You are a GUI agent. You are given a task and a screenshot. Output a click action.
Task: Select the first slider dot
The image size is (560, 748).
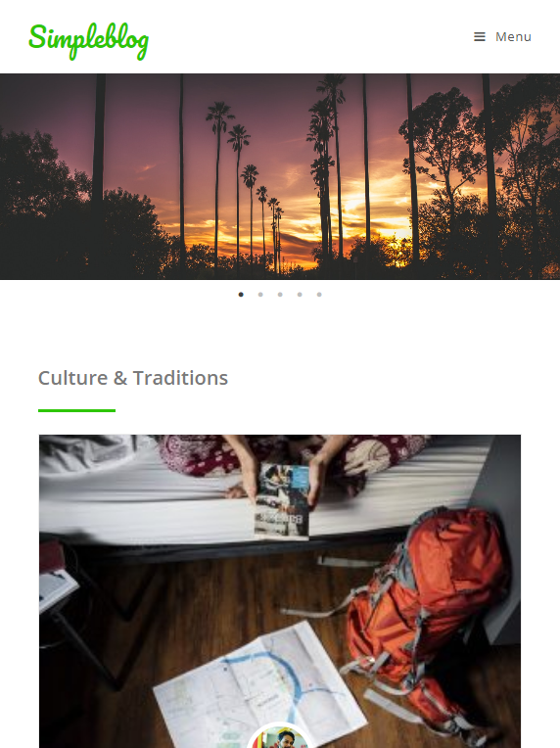(x=241, y=295)
